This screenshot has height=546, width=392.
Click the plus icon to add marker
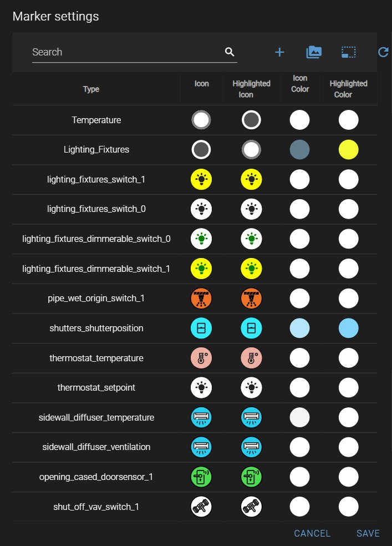click(x=279, y=52)
